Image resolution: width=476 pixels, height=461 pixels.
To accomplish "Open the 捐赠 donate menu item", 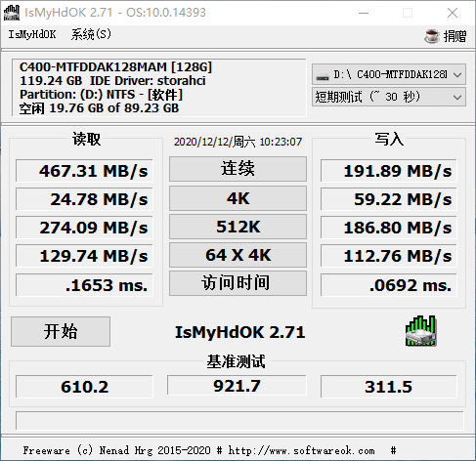I will (454, 36).
